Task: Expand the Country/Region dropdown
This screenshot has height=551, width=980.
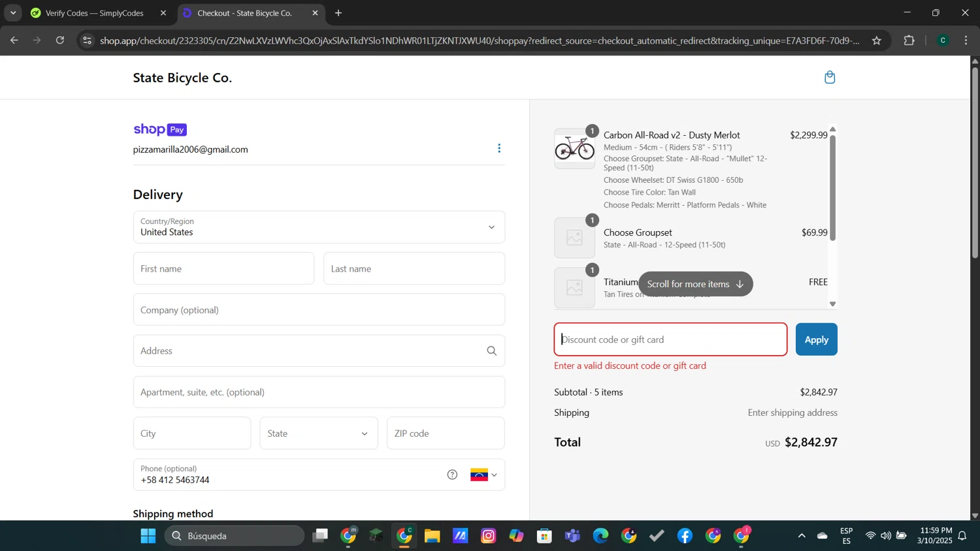Action: 319,227
